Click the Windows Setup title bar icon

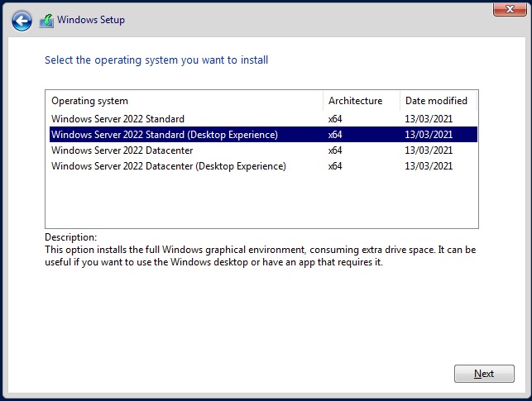[46, 21]
